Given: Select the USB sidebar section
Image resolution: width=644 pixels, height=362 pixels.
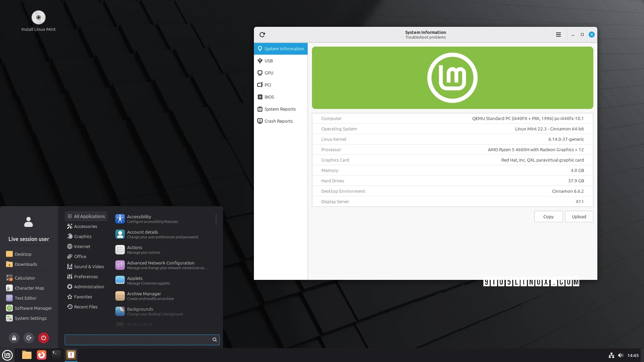Looking at the screenshot, I should click(x=268, y=61).
